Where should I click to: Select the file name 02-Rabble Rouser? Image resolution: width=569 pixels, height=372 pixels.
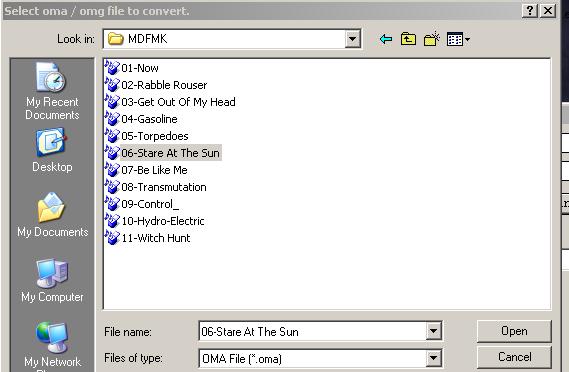164,85
